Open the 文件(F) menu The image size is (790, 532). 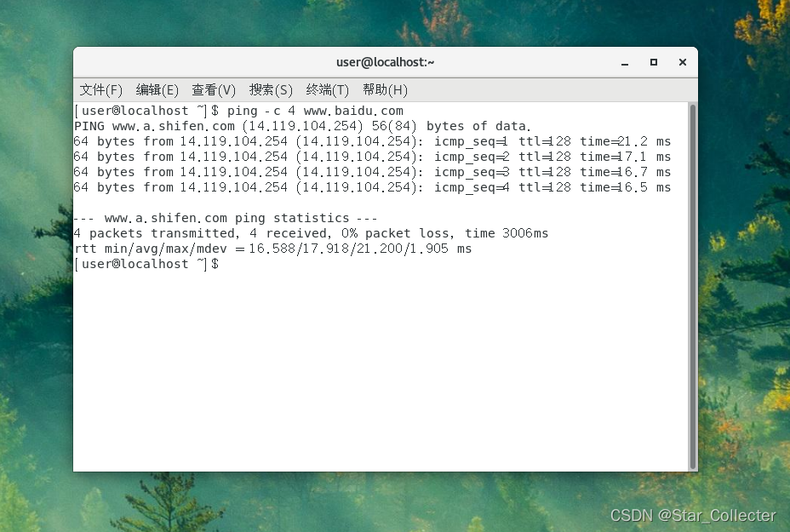tap(100, 90)
